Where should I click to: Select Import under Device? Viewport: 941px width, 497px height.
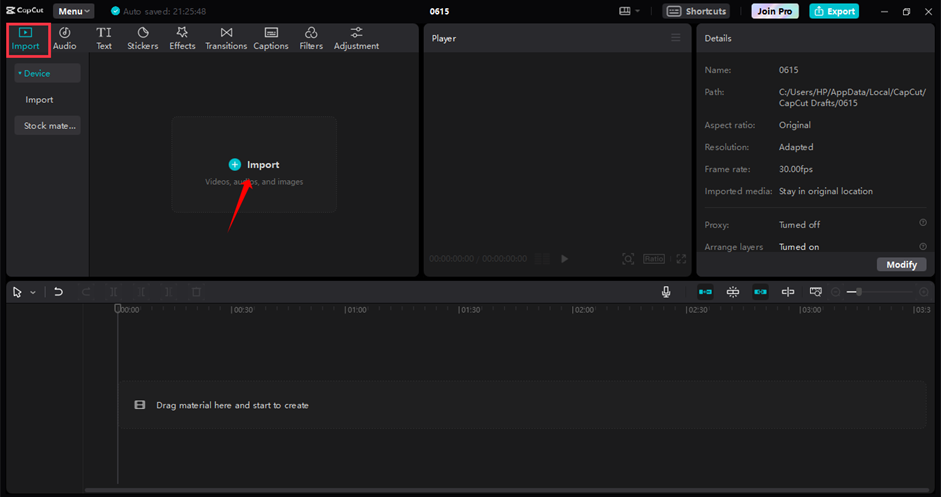(40, 100)
